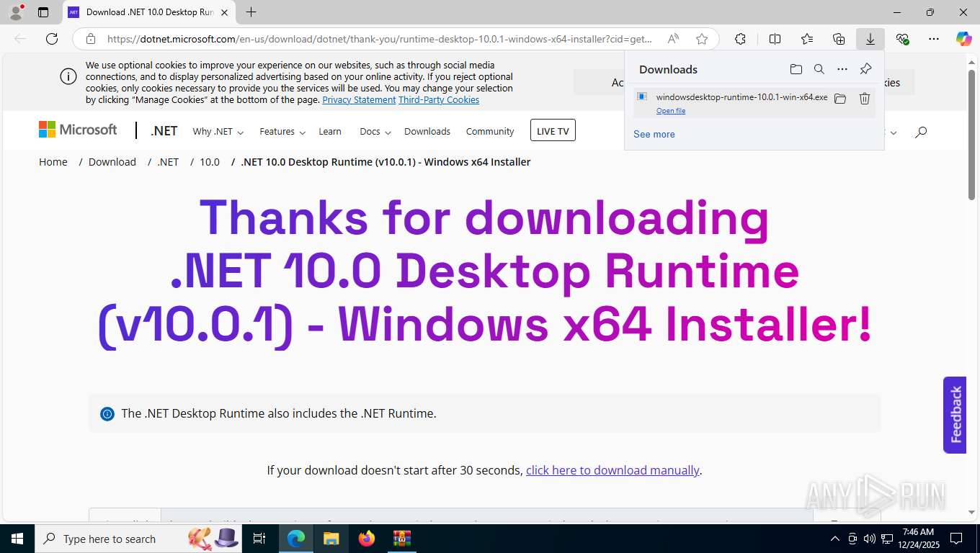Open the Third-Party Cookies link
980x553 pixels.
[439, 99]
